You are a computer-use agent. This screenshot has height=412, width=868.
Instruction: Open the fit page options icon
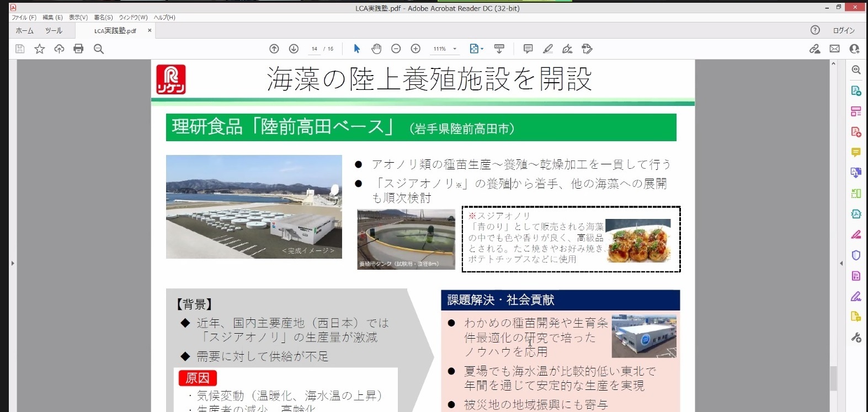click(x=476, y=49)
